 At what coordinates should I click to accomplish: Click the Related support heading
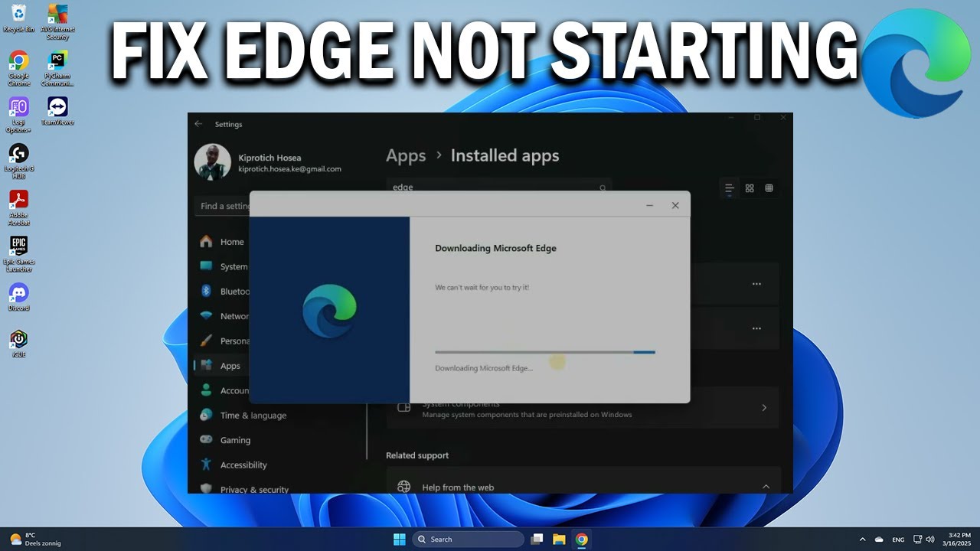pyautogui.click(x=417, y=455)
